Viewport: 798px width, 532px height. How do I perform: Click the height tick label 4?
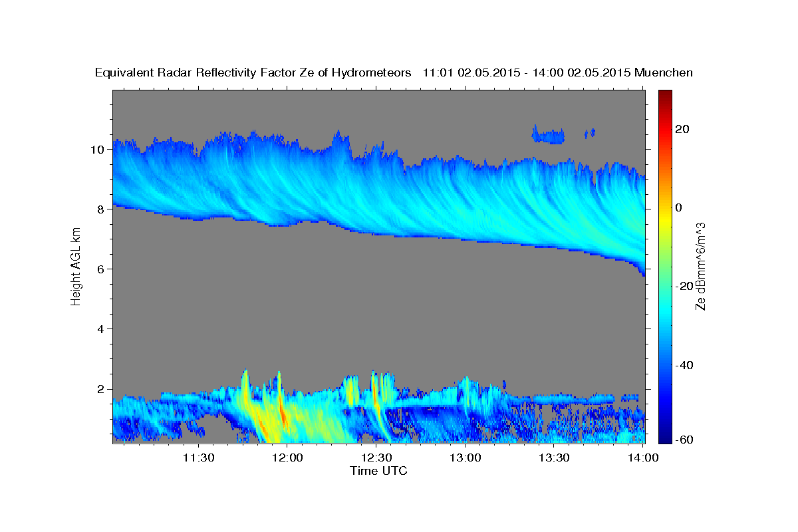tap(101, 329)
